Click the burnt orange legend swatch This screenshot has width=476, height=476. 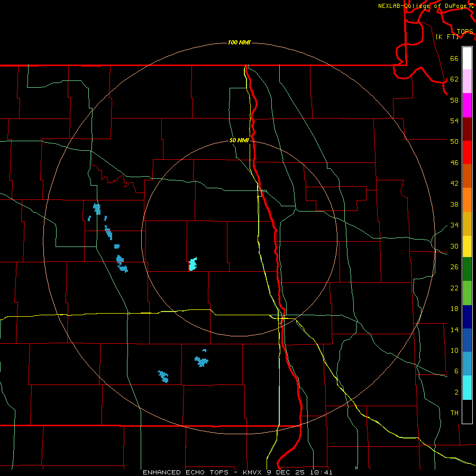point(467,176)
